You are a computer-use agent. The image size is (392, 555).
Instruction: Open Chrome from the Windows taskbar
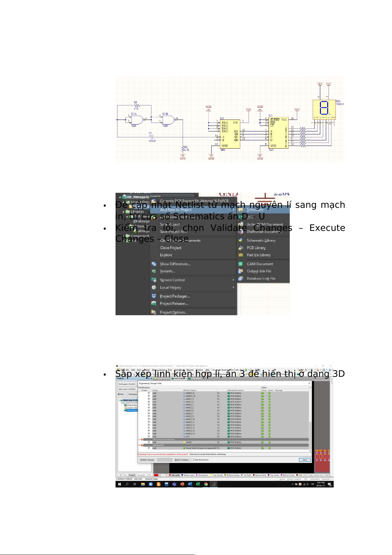[206, 484]
